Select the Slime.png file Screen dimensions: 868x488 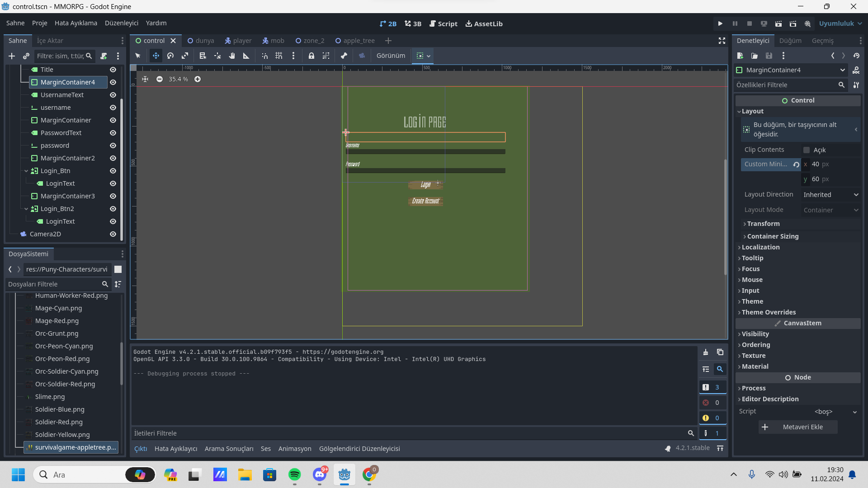pos(50,397)
